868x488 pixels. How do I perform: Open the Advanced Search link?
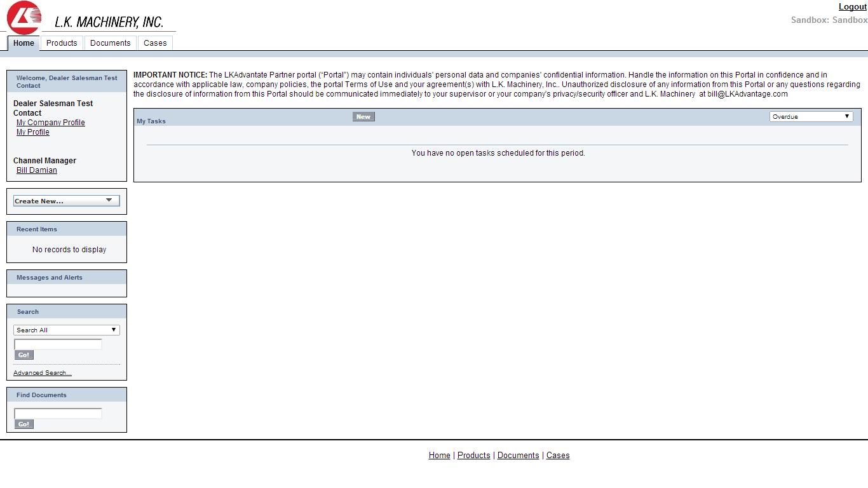point(43,373)
